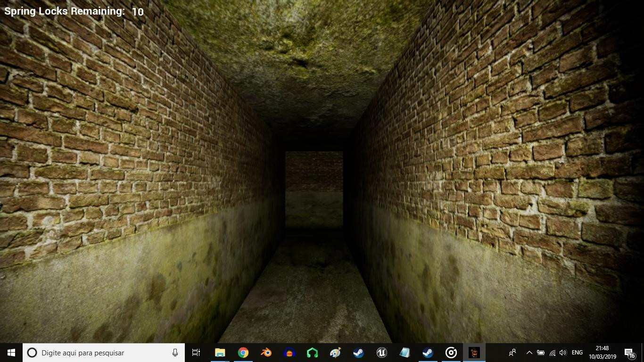644x362 pixels.
Task: Click the spring locks counter value 10
Action: (x=138, y=12)
